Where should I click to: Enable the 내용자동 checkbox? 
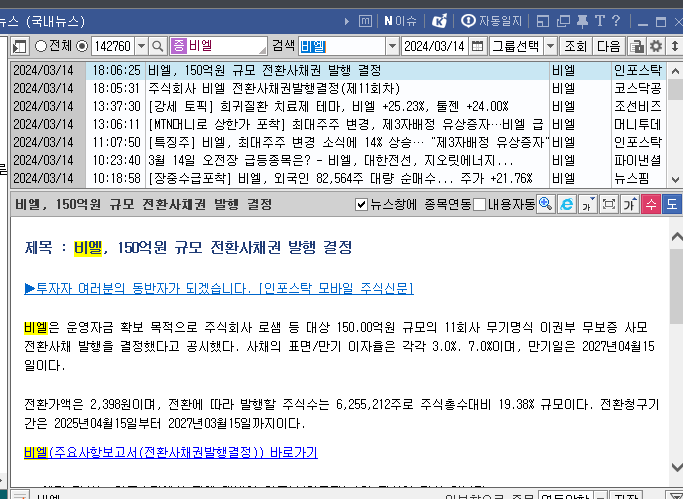point(480,204)
